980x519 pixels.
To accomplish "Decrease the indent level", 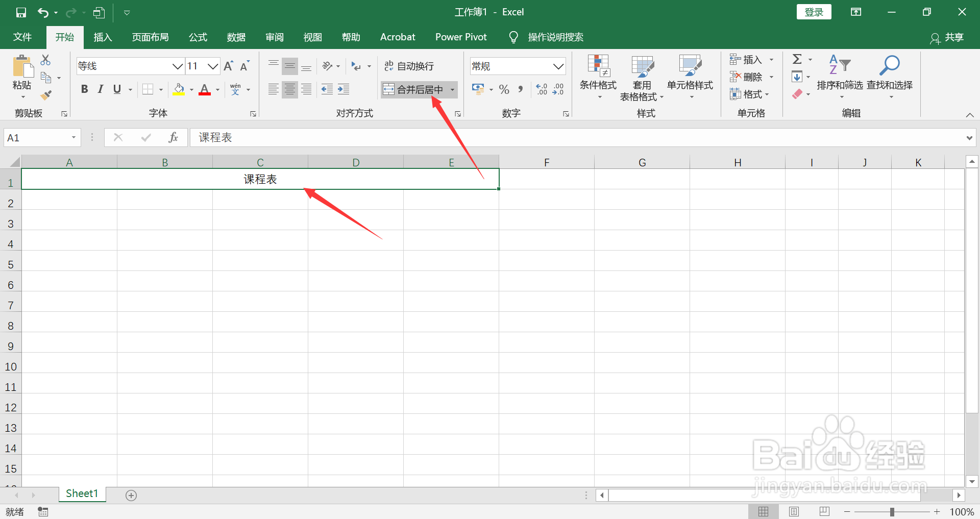I will pyautogui.click(x=327, y=89).
